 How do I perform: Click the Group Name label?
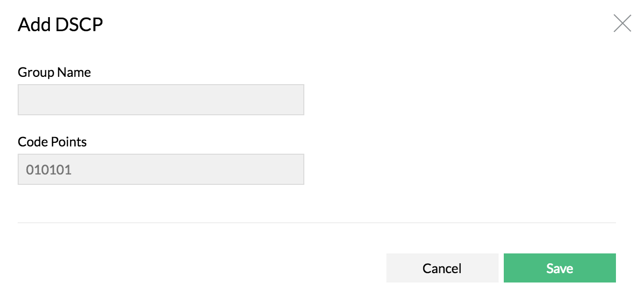(x=55, y=72)
